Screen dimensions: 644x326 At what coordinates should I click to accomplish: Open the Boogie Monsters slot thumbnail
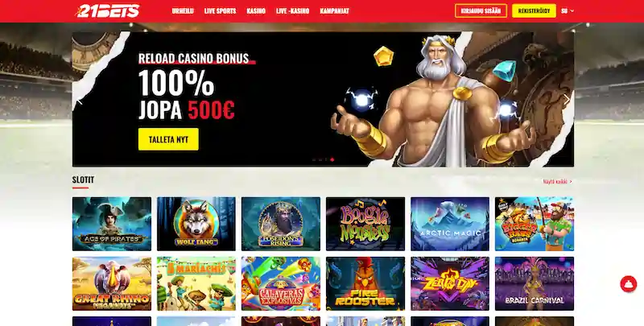click(x=365, y=224)
